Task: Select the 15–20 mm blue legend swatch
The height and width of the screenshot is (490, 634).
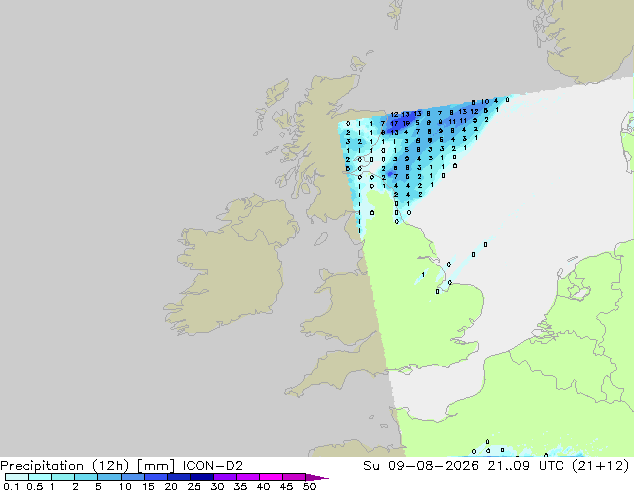Action: point(155,477)
